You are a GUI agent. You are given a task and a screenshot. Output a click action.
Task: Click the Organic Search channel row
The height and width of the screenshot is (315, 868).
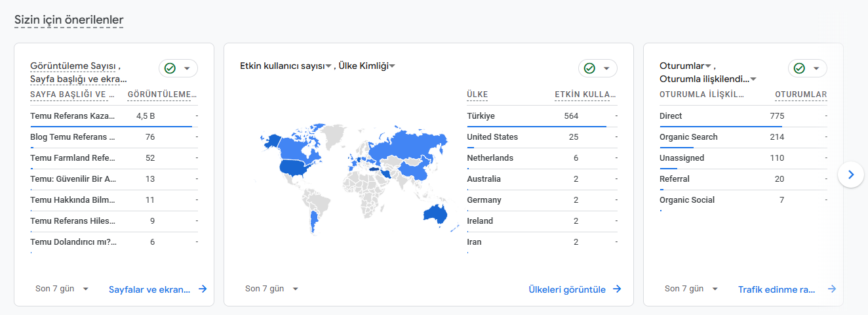coord(743,137)
